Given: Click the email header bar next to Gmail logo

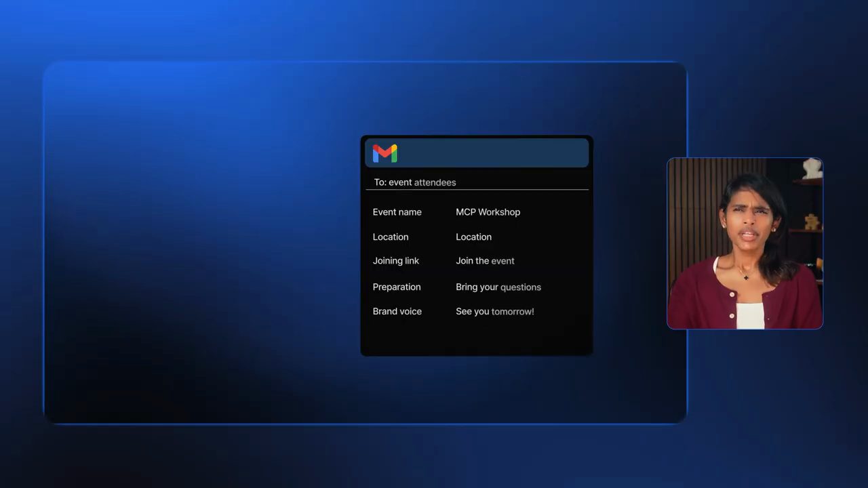Looking at the screenshot, I should point(477,153).
